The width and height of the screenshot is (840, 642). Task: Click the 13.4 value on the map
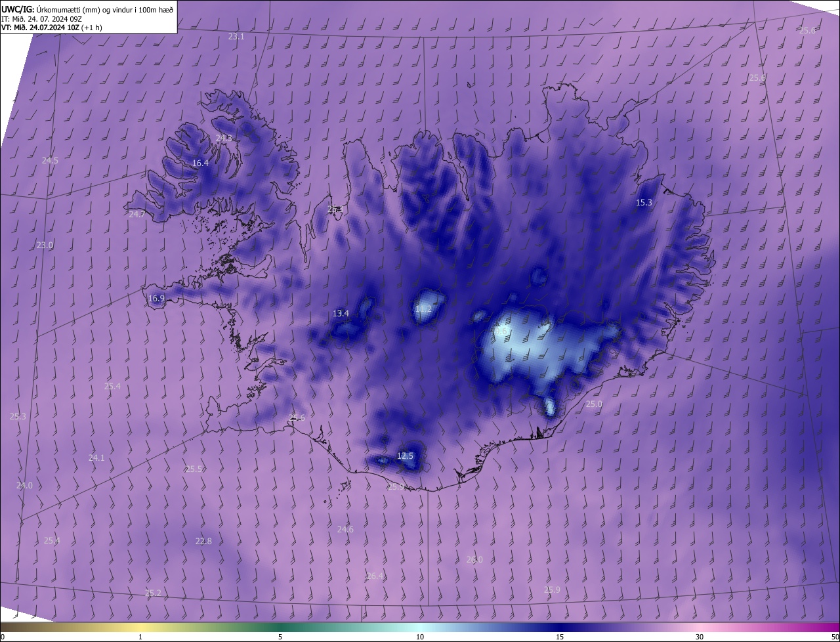[x=341, y=314]
